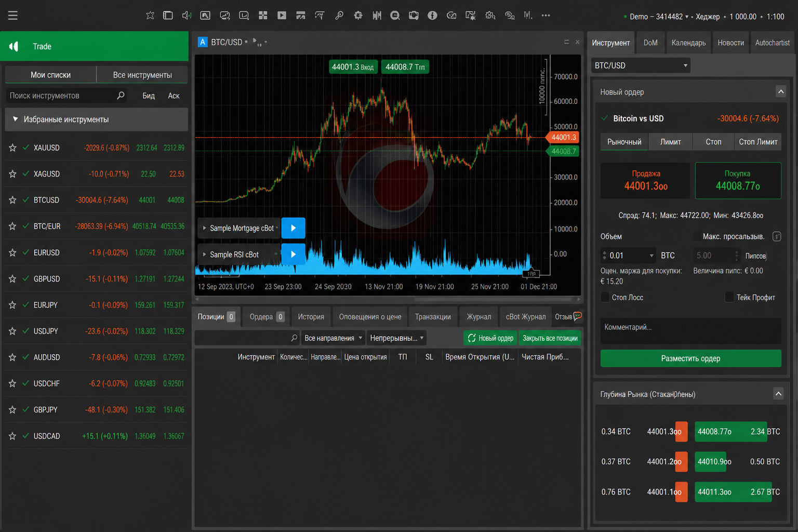Open the hamburger main menu

click(13, 16)
